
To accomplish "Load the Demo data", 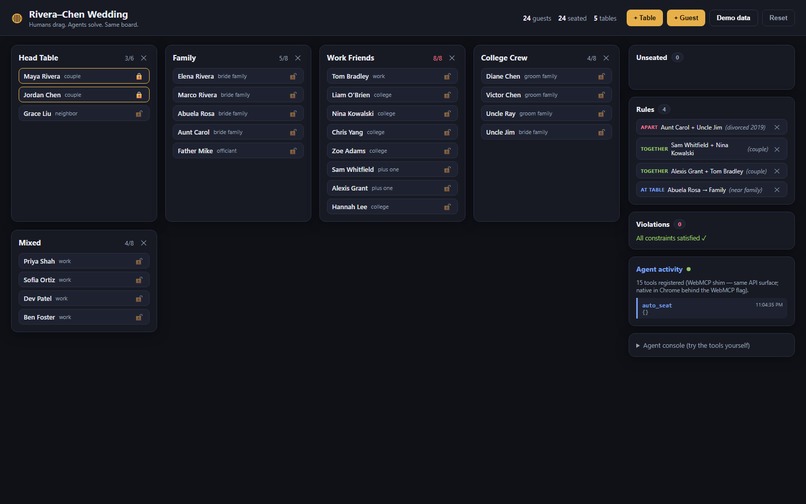I will pos(733,17).
